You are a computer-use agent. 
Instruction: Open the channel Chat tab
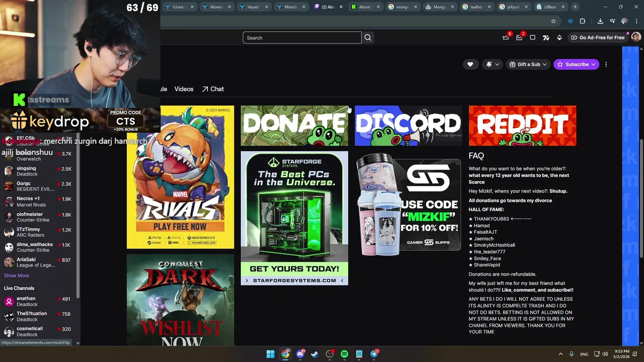pos(213,89)
